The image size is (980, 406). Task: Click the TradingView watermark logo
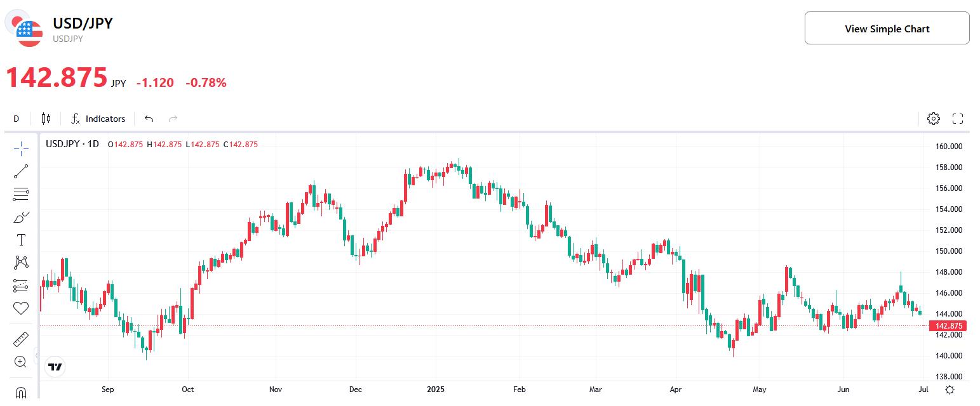[x=55, y=367]
